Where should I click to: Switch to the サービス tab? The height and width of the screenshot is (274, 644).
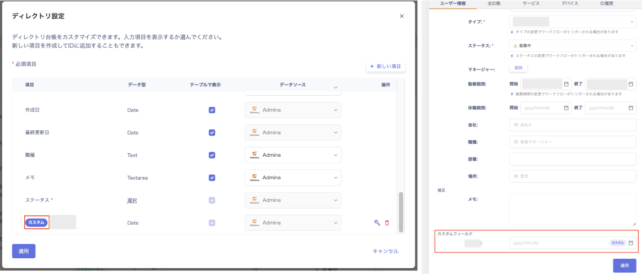[531, 4]
